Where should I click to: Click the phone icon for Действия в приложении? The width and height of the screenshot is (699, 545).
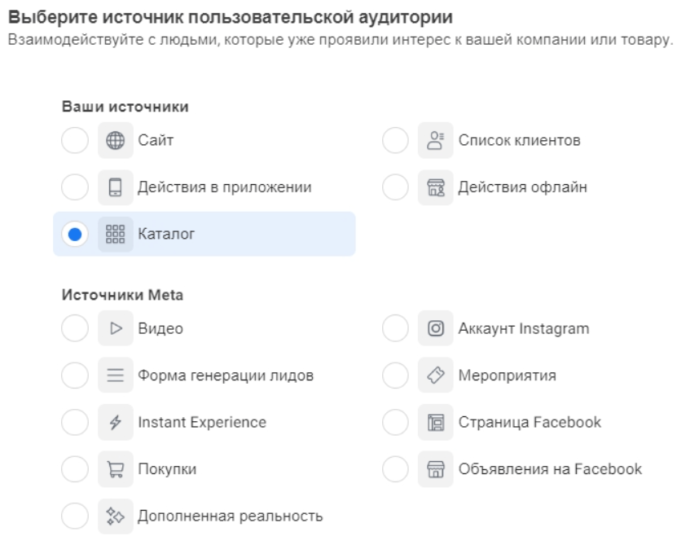pos(115,188)
